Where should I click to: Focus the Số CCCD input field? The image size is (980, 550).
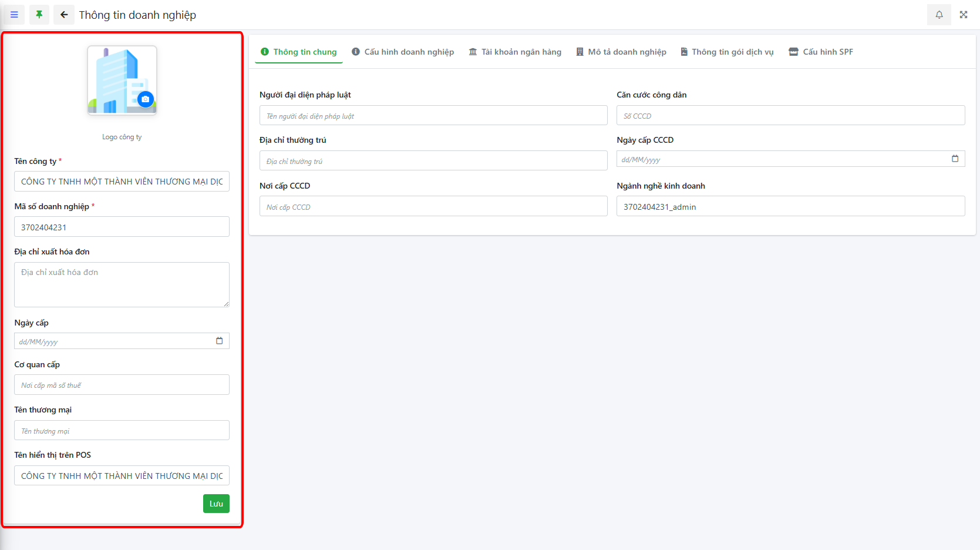[790, 116]
